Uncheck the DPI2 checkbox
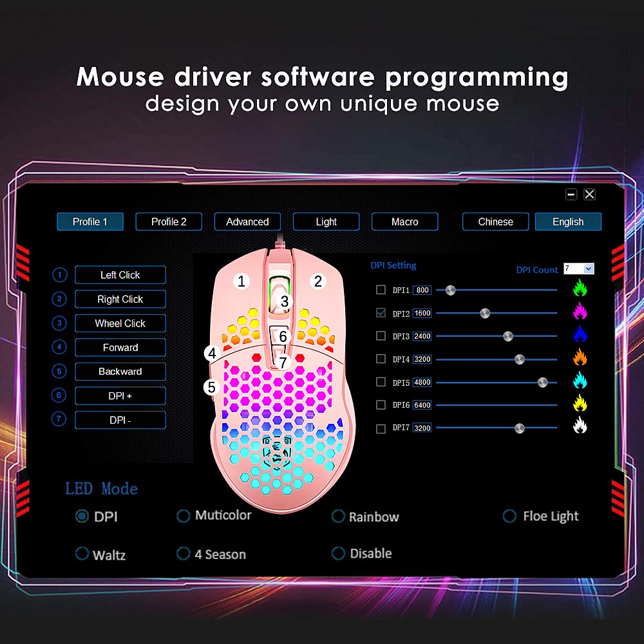The image size is (644, 644). 381,313
